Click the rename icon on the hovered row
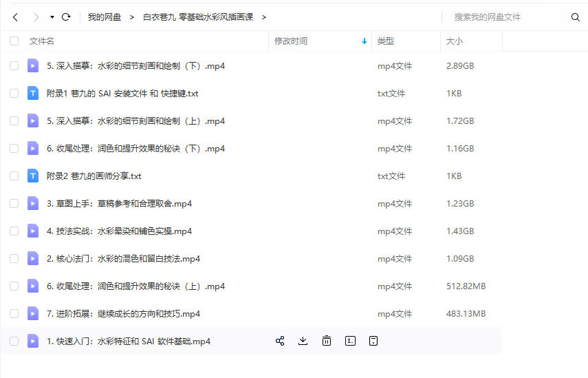Screen dimensions: 588x378 point(350,341)
